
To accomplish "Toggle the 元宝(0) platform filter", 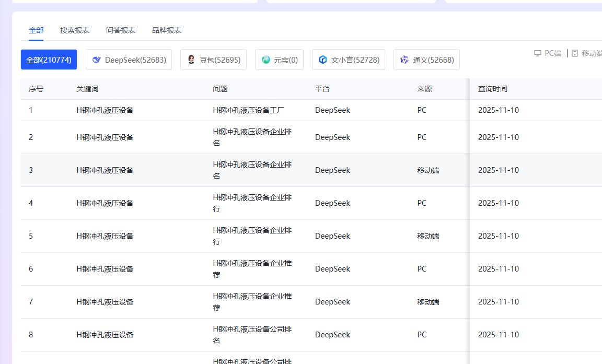I will point(279,59).
